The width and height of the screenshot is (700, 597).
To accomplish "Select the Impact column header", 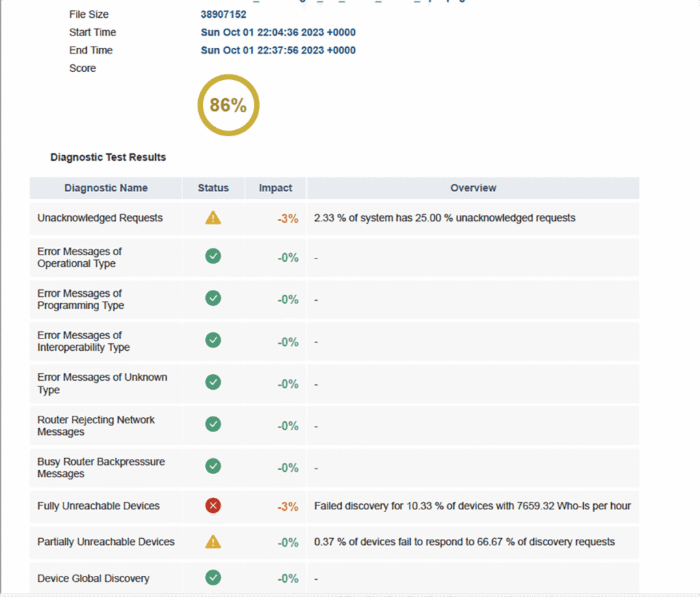I will point(275,188).
